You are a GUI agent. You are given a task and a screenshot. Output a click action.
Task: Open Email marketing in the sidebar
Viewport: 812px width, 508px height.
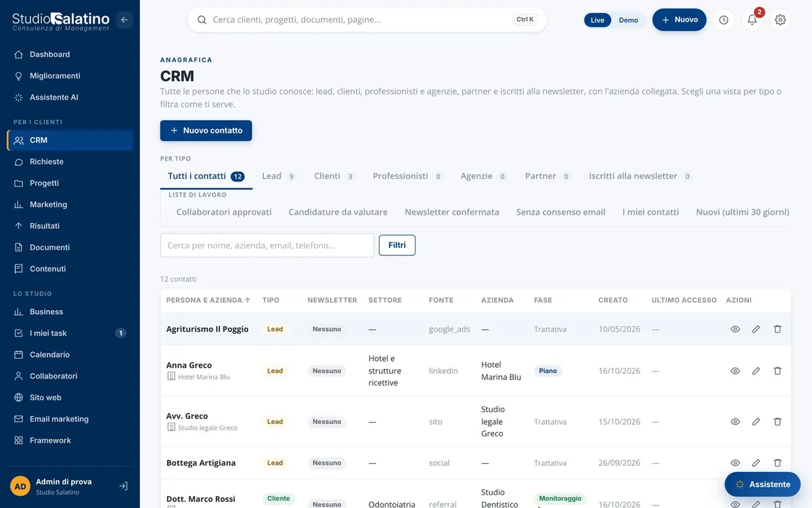(70, 419)
